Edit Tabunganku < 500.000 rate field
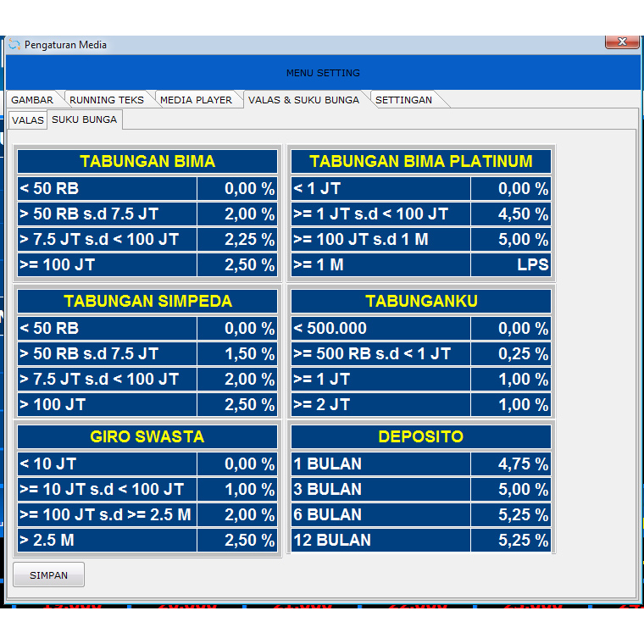This screenshot has width=644, height=644. [511, 328]
